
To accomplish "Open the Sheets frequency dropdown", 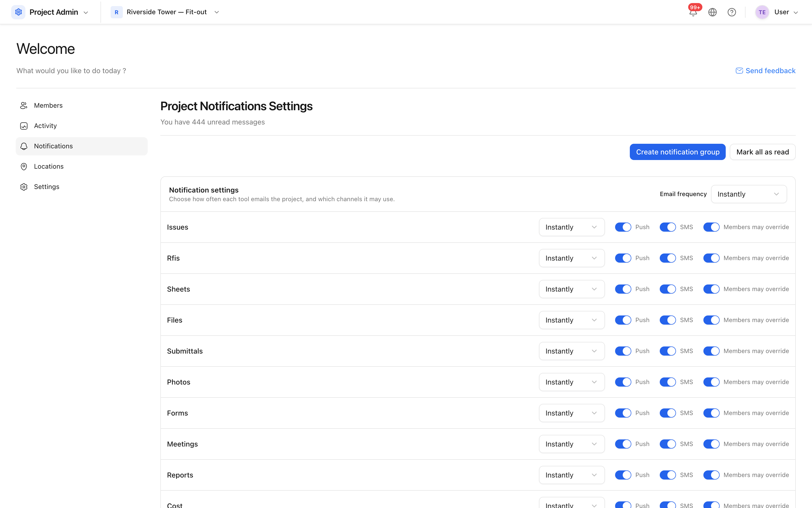I will [x=572, y=289].
